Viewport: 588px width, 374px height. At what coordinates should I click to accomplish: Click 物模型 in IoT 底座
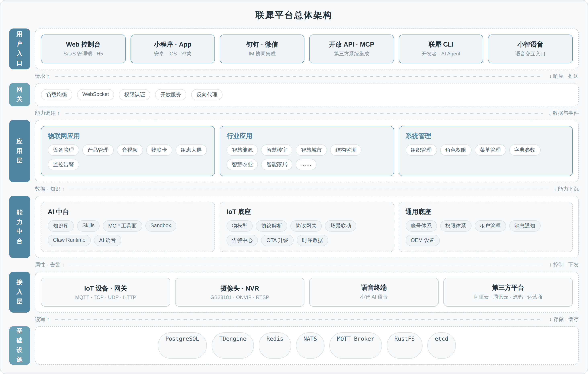[x=240, y=226]
